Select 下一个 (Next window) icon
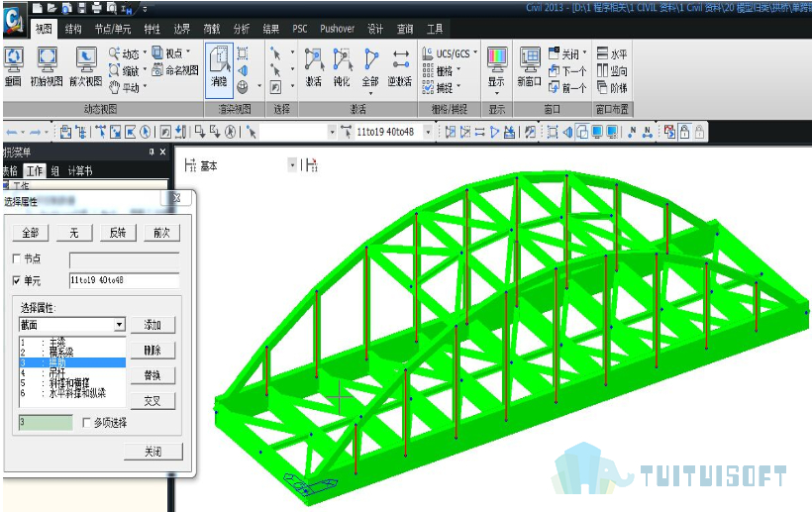The image size is (812, 512). tap(567, 70)
